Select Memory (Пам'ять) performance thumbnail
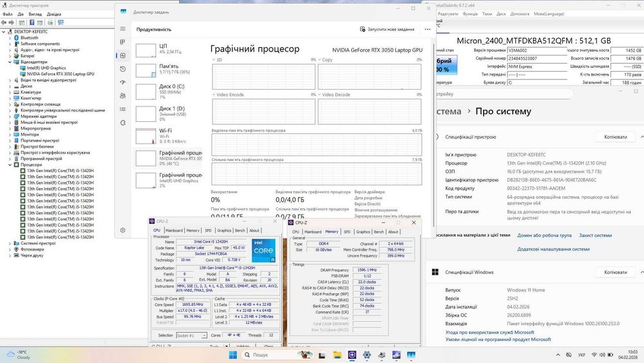 (146, 70)
